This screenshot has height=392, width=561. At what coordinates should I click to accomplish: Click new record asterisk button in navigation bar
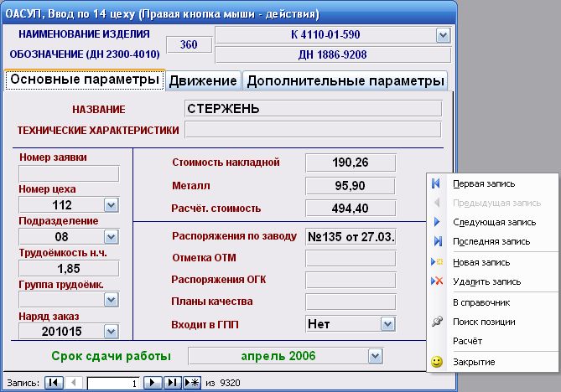coord(192,382)
